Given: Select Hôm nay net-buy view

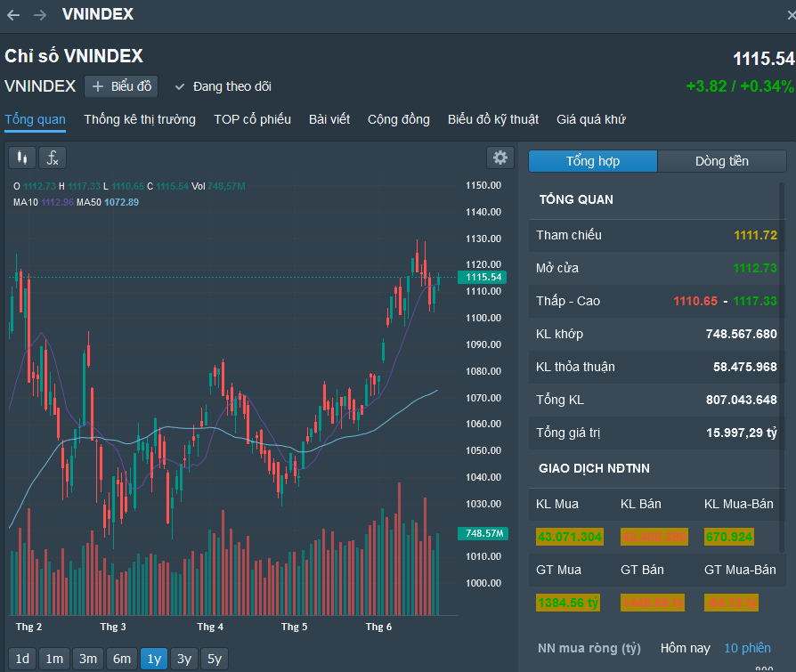Looking at the screenshot, I should [686, 648].
